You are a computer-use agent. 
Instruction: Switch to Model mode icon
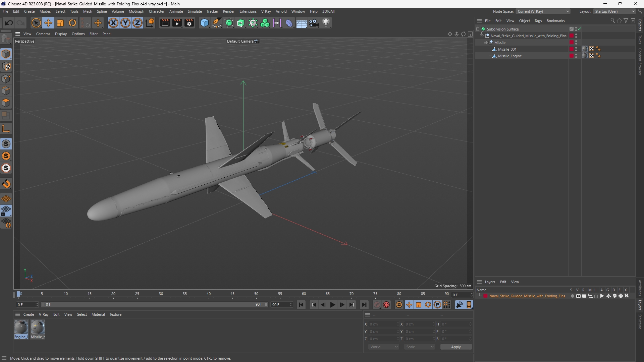point(6,54)
